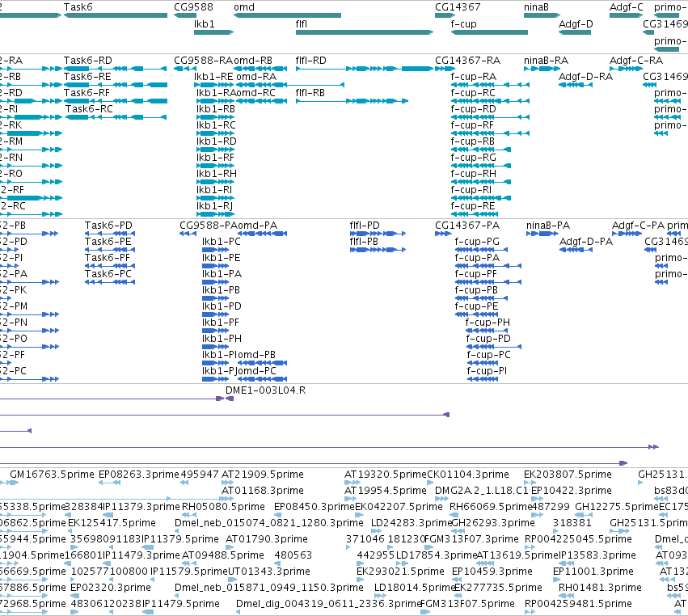Select protein label 'flfl-PD'
The height and width of the screenshot is (616, 688).
pos(365,225)
